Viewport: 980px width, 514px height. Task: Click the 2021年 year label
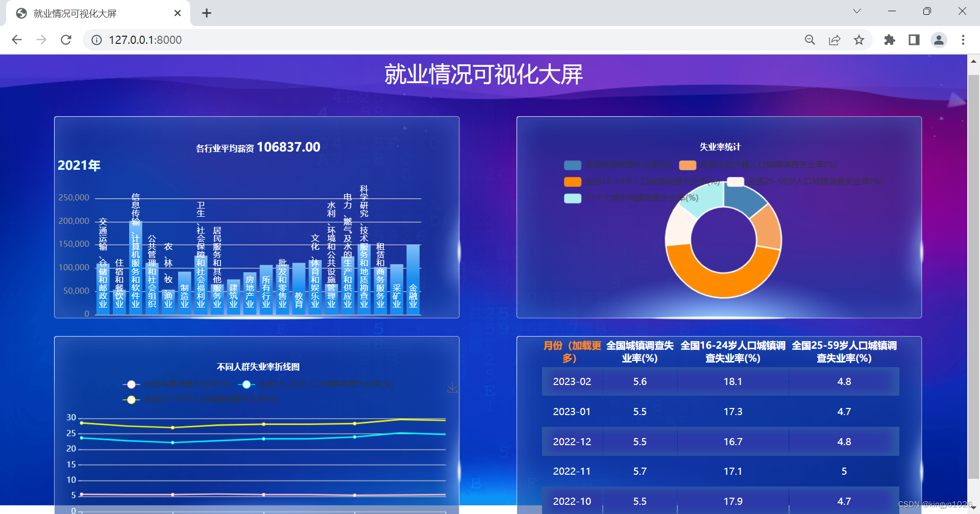tap(79, 165)
